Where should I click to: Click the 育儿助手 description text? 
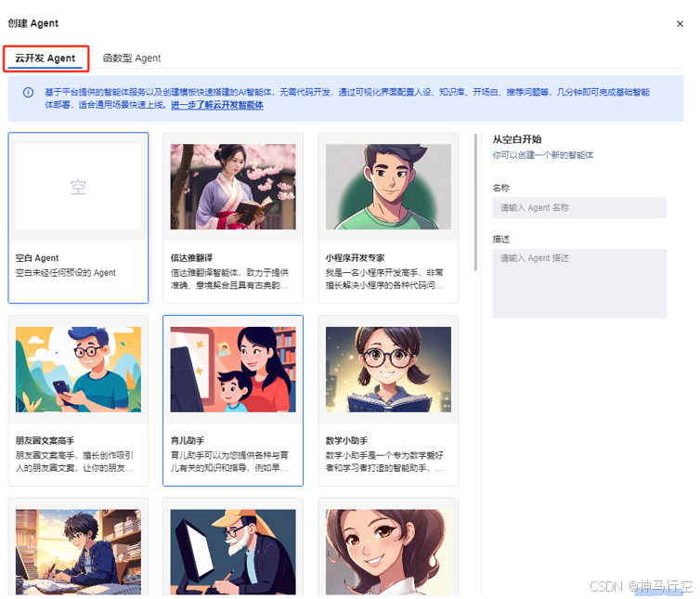click(229, 462)
